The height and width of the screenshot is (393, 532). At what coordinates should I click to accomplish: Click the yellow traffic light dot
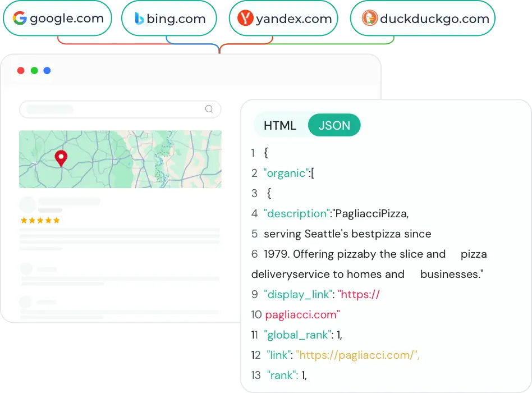[x=34, y=71]
